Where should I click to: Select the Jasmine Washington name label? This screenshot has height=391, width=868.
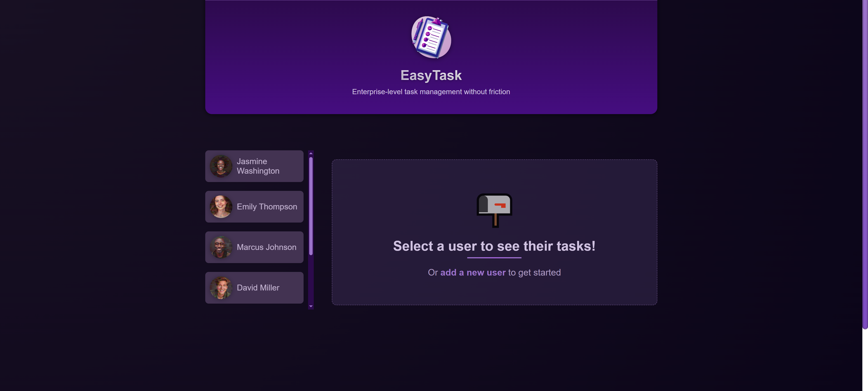[x=258, y=166]
